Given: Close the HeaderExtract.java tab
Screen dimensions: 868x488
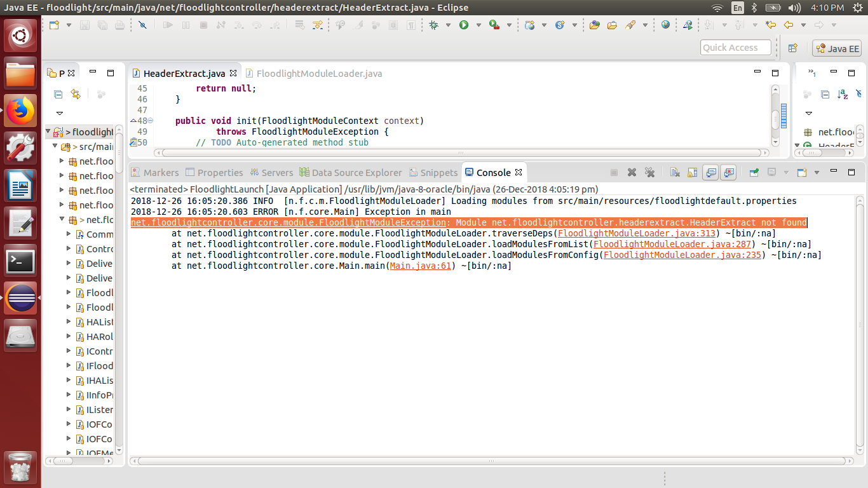Looking at the screenshot, I should [233, 73].
